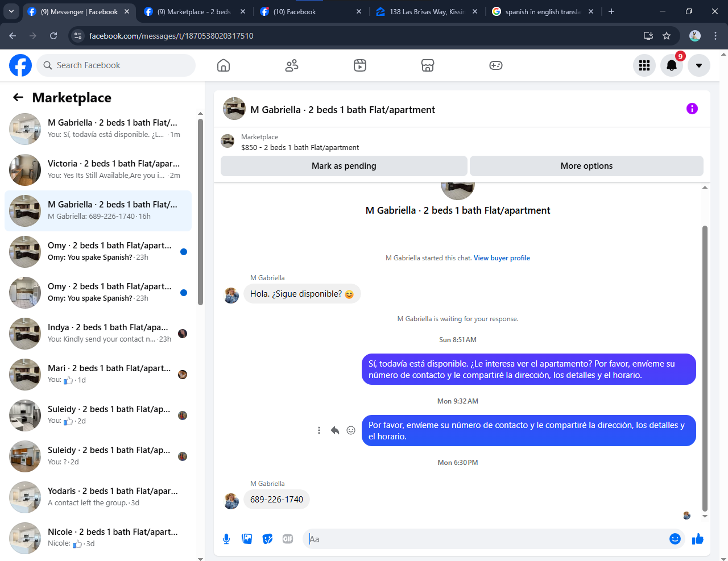Click the back arrow beside Marketplace
This screenshot has height=561, width=728.
(x=18, y=97)
